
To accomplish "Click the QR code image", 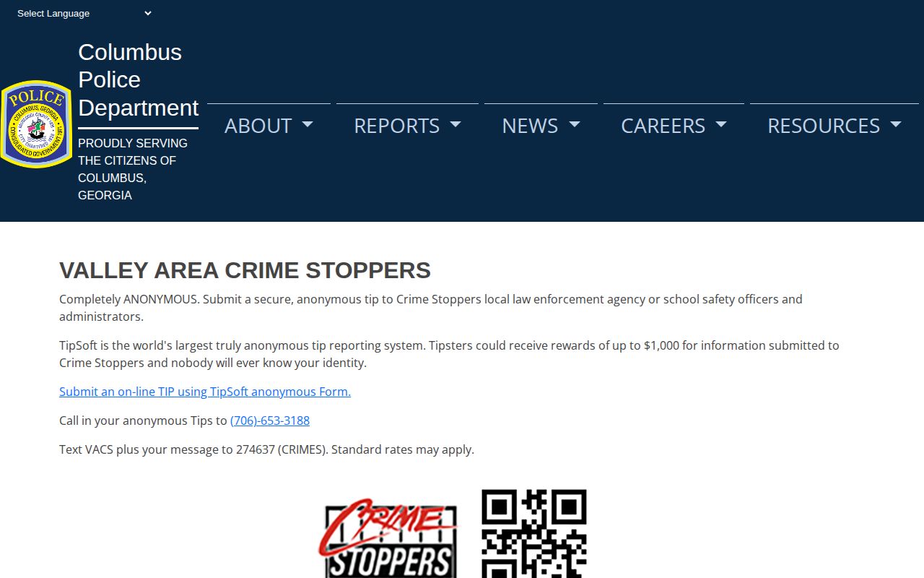I will [534, 534].
